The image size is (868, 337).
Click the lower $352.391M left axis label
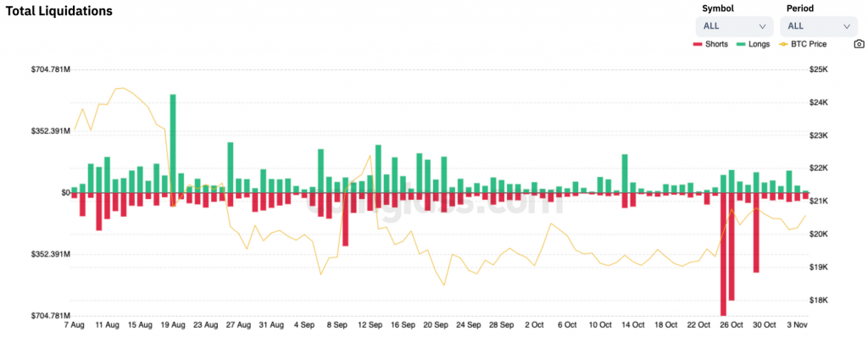(x=50, y=254)
